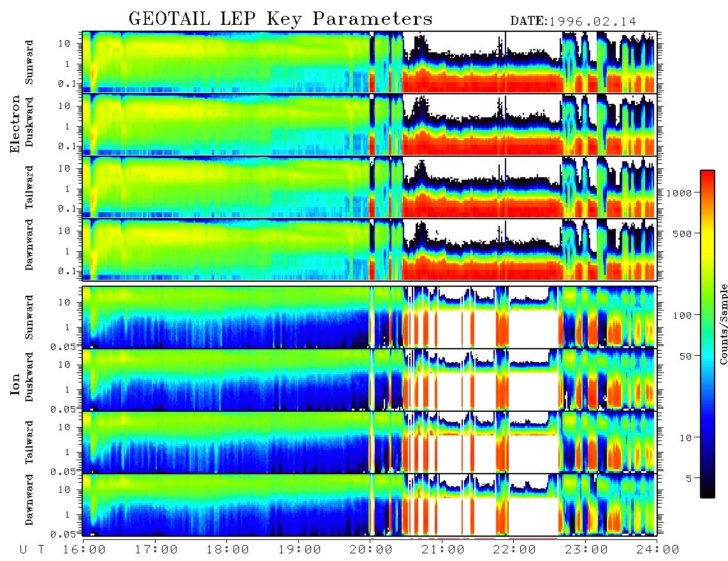Click the Ion Duskward axis label
728x561 pixels.
click(x=29, y=377)
